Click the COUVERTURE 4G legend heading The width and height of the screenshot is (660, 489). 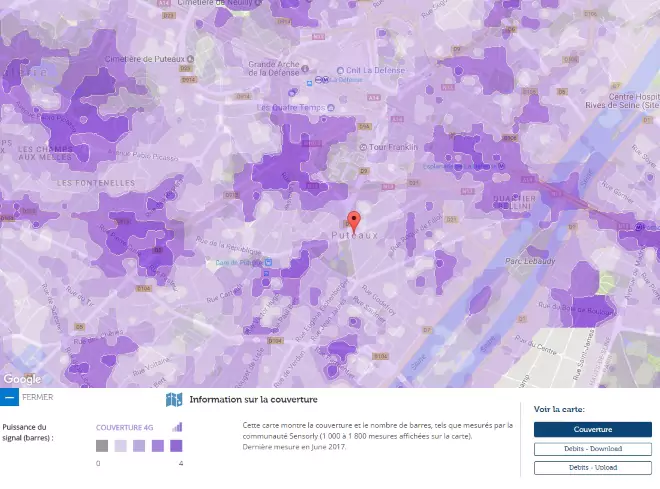(125, 428)
